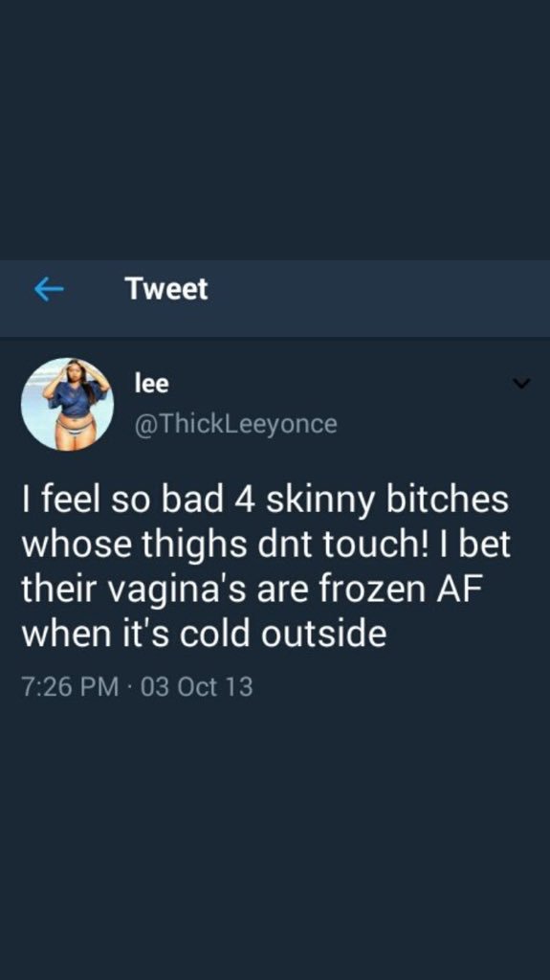Click the word "frozen" in the tweet
The width and height of the screenshot is (550, 980).
[x=356, y=589]
